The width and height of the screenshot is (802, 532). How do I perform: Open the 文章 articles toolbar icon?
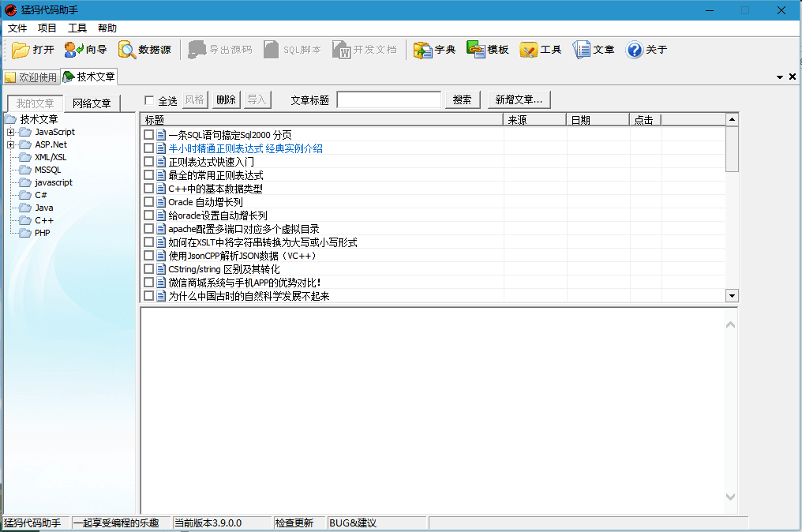(x=581, y=50)
